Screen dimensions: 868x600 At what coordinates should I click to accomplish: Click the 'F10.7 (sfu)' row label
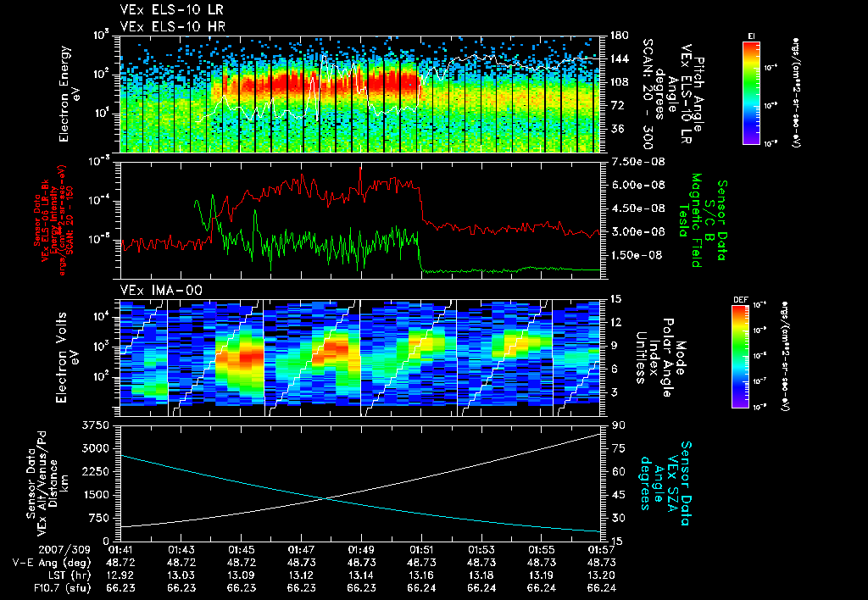61,588
